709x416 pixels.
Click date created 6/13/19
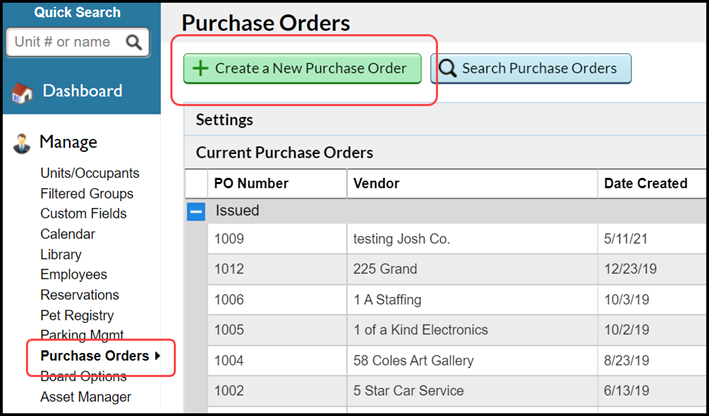(x=627, y=391)
